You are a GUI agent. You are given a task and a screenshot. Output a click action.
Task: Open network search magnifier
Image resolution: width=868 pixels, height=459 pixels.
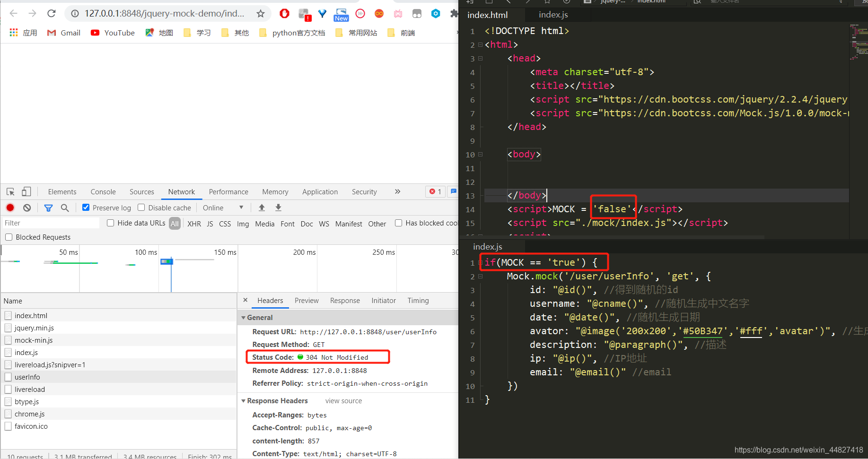pos(65,208)
